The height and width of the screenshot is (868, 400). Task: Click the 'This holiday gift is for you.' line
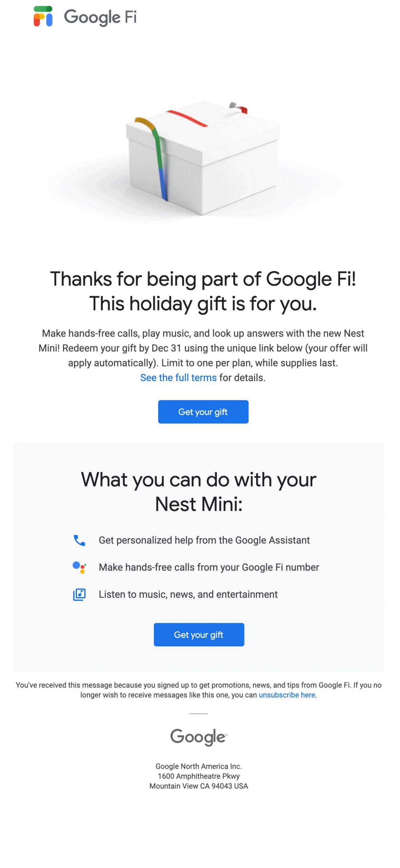click(x=203, y=303)
